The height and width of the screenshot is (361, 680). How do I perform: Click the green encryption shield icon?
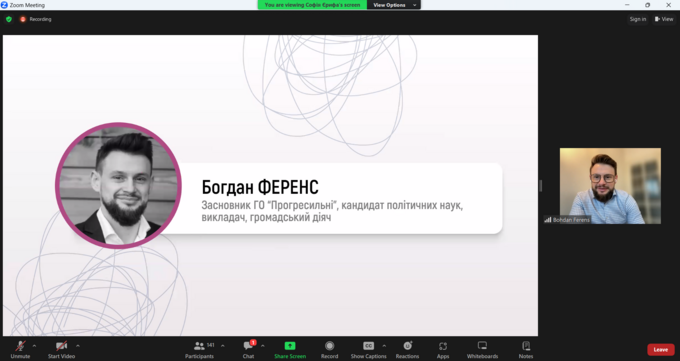[x=9, y=19]
